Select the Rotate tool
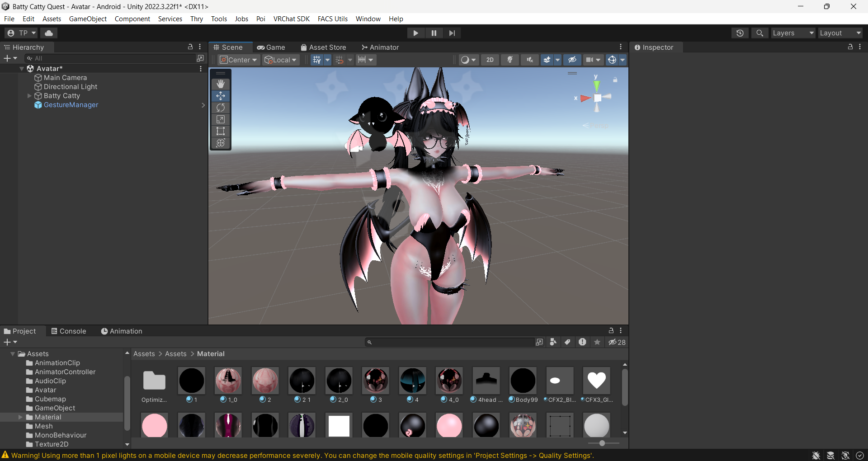 [x=221, y=108]
